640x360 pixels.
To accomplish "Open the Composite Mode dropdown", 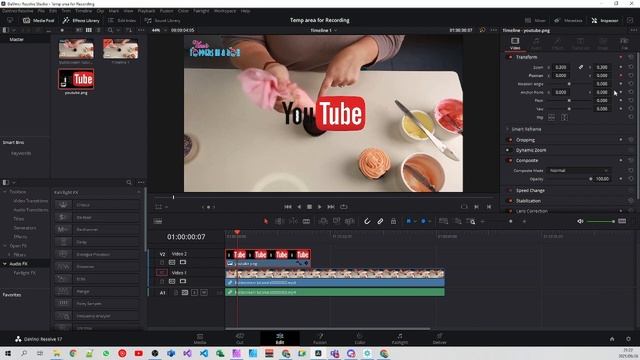I will (x=578, y=171).
